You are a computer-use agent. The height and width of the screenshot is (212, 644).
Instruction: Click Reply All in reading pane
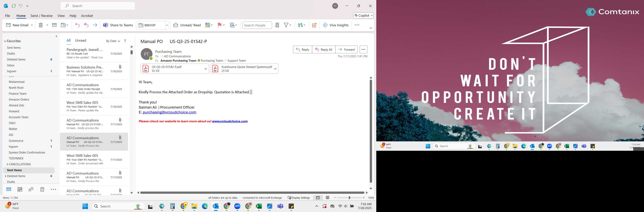[x=324, y=49]
